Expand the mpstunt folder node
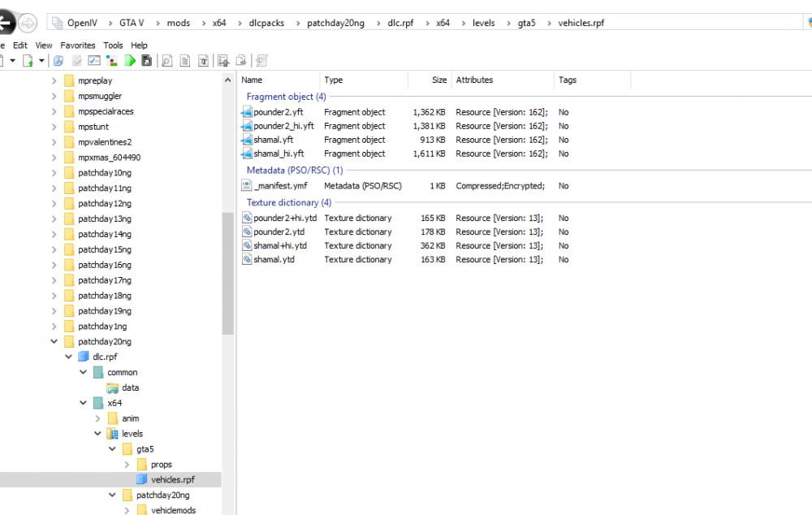Screen dimensions: 812x515 (x=54, y=127)
